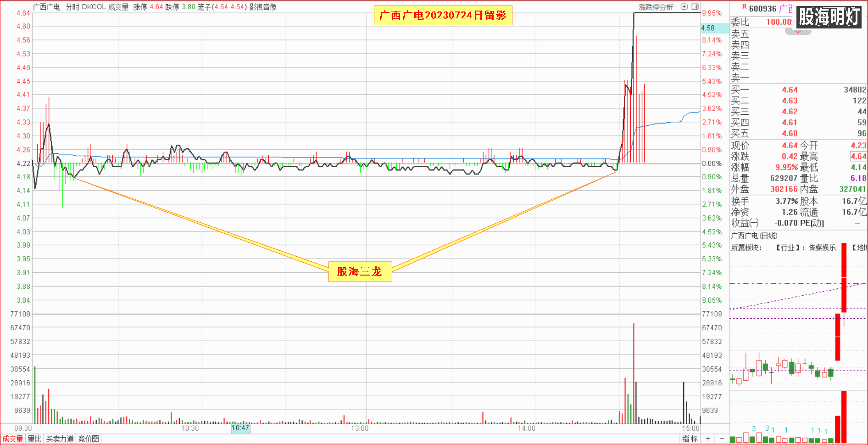Expand the order book chevron under 委比

(798, 31)
